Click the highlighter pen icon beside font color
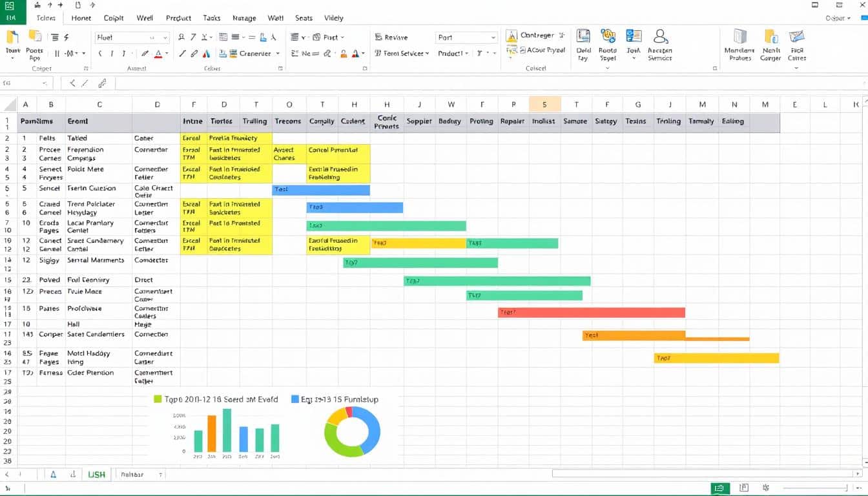Screen dimensions: 868x496 145,54
